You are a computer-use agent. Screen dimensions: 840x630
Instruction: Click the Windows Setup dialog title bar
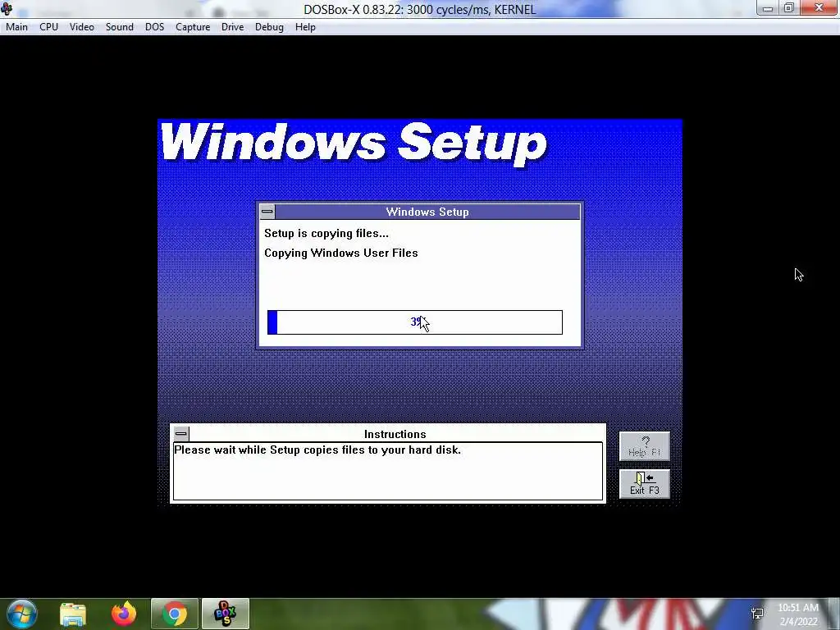click(x=427, y=212)
